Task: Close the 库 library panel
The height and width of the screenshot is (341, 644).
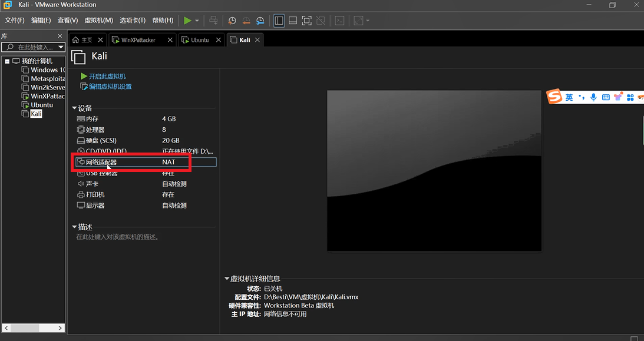Action: click(x=60, y=36)
